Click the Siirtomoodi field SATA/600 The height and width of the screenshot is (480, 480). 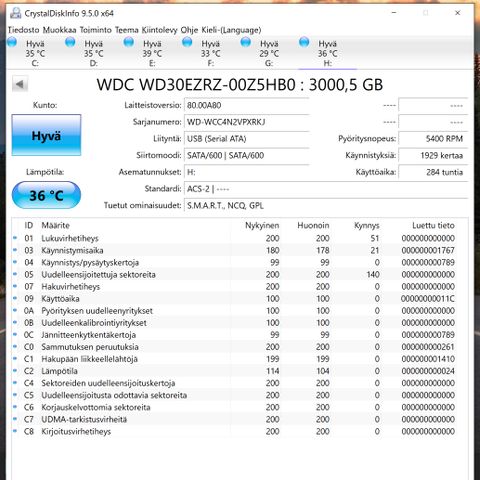pyautogui.click(x=247, y=155)
